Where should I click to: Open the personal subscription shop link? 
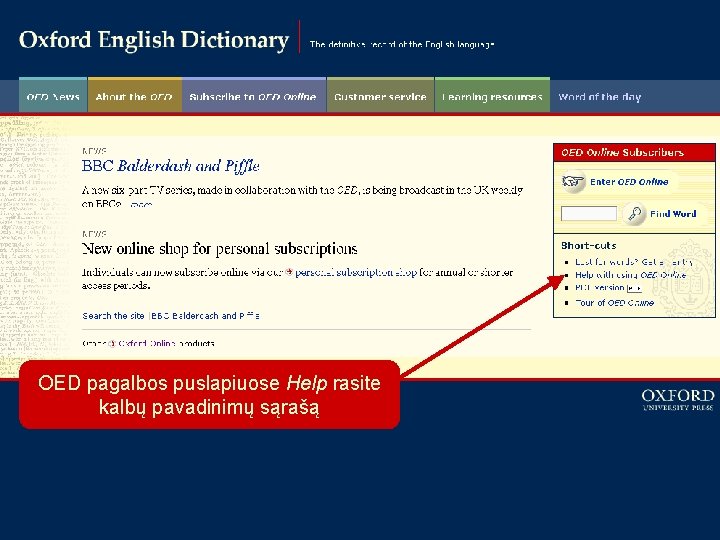356,272
